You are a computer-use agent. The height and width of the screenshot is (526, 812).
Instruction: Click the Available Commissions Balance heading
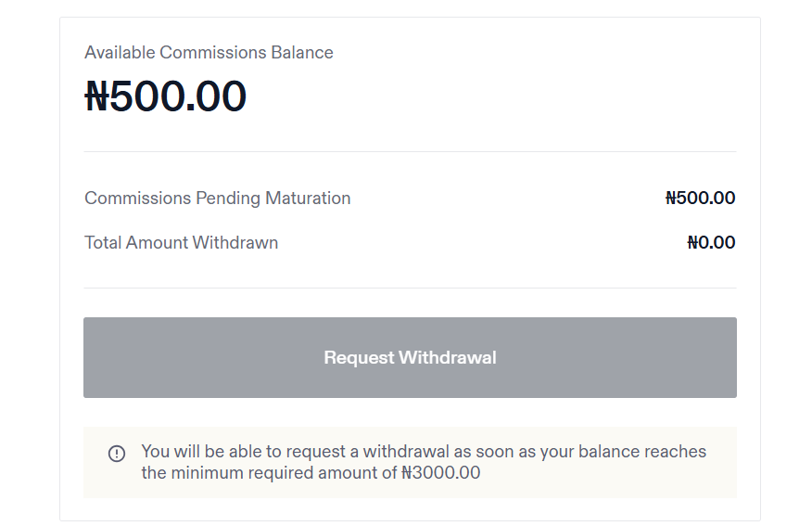point(209,53)
